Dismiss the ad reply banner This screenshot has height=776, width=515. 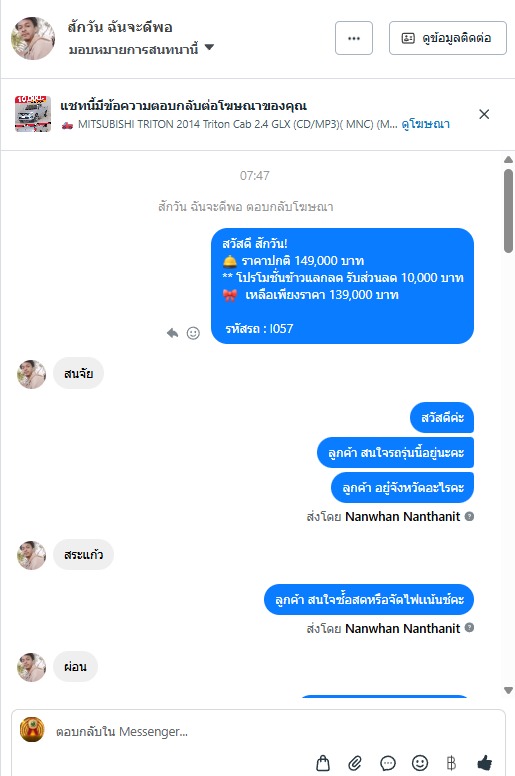484,114
